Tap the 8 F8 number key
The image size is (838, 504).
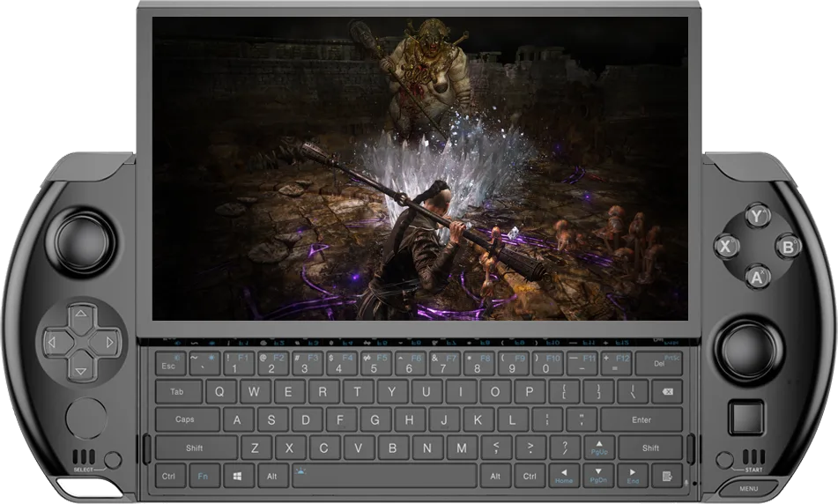point(478,364)
